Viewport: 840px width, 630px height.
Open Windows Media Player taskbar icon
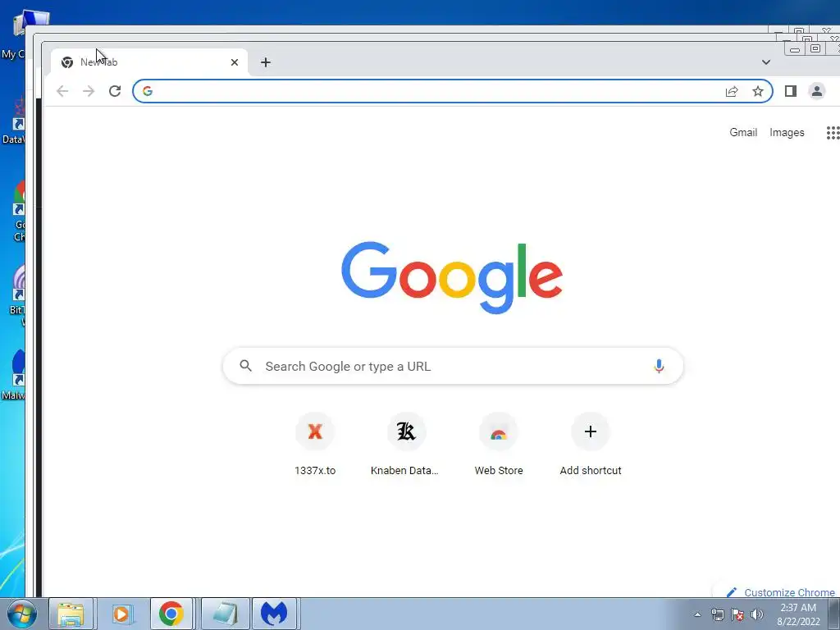click(121, 614)
